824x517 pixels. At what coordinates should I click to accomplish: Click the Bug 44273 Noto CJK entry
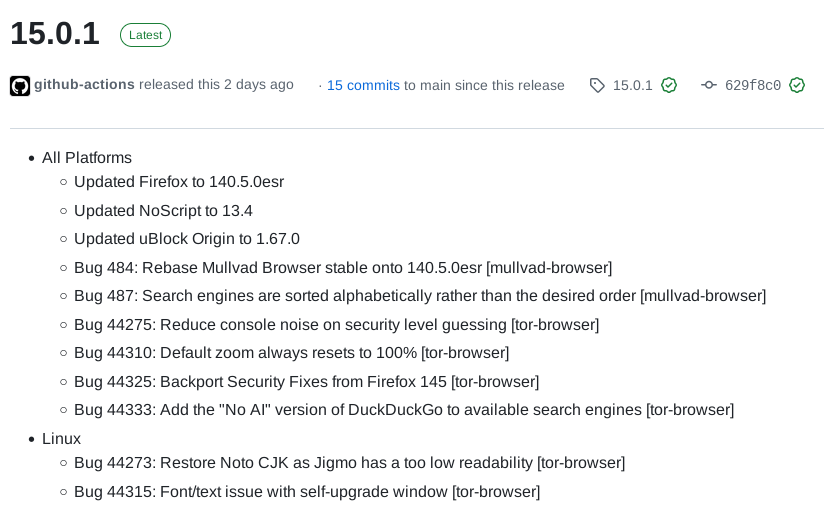349,463
